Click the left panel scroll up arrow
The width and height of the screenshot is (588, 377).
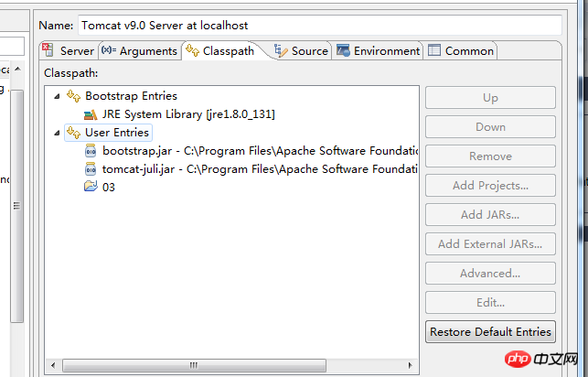(17, 69)
